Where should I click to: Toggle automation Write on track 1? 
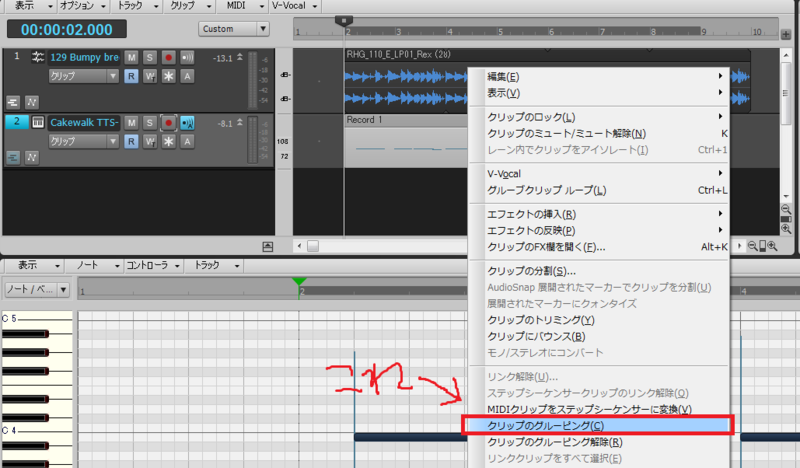[x=149, y=76]
